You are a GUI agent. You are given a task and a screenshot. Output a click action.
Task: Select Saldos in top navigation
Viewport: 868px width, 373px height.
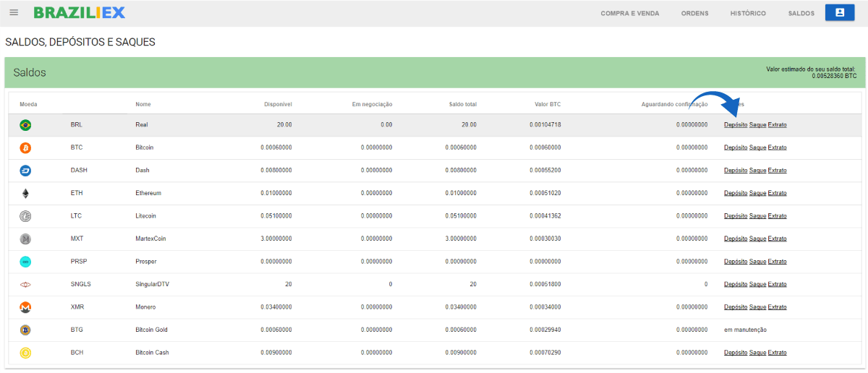click(801, 13)
